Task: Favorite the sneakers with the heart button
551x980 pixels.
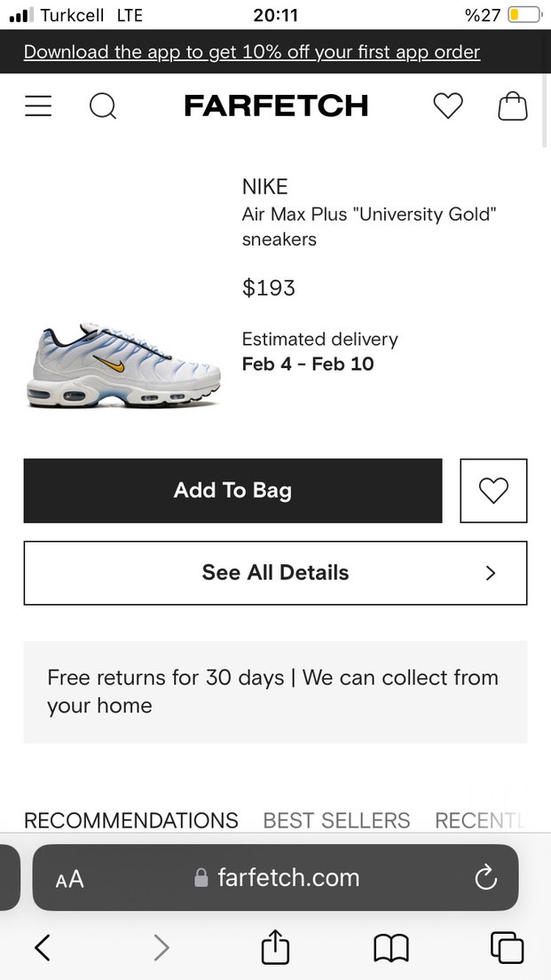Action: click(x=493, y=490)
